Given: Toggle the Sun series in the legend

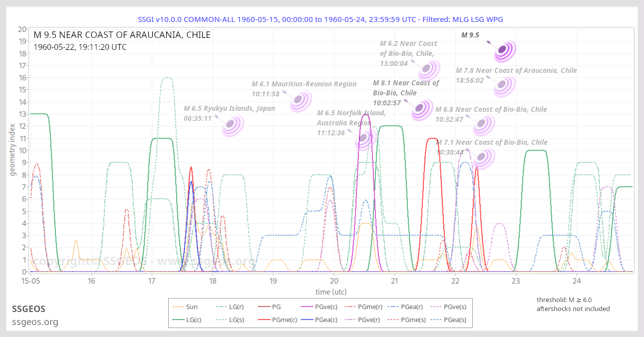Looking at the screenshot, I should (184, 307).
